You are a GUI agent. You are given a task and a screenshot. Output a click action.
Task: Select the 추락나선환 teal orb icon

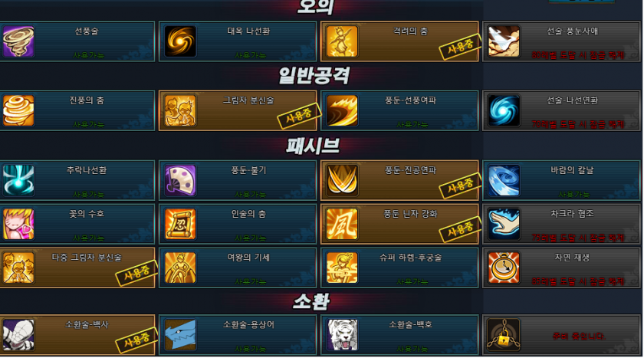18,180
